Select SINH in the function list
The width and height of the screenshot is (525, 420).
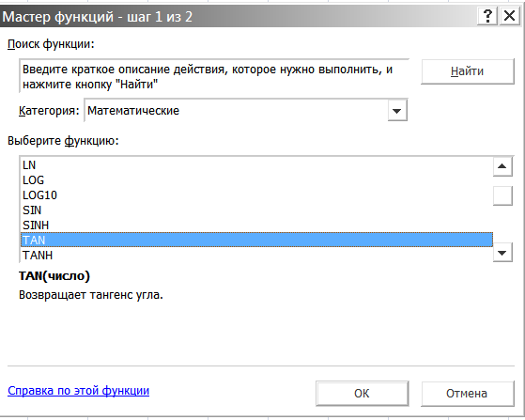pos(256,226)
